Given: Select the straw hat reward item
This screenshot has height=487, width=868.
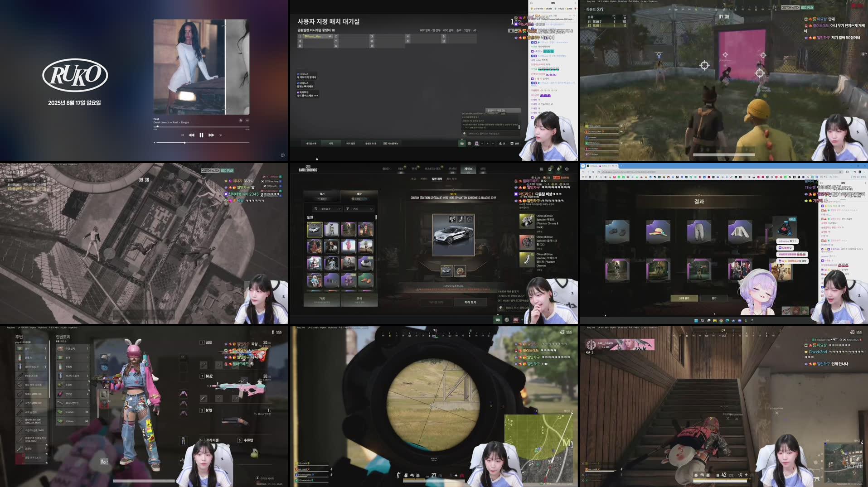Looking at the screenshot, I should pyautogui.click(x=658, y=231).
